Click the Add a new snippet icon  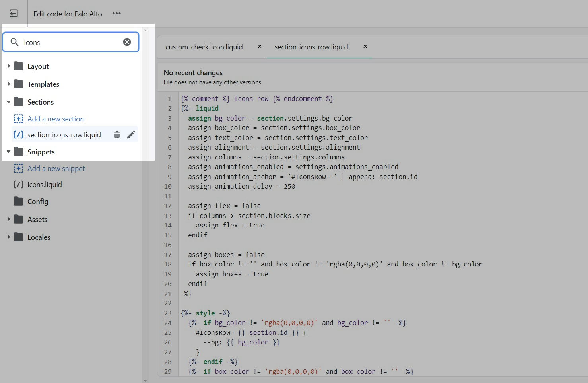coord(18,169)
